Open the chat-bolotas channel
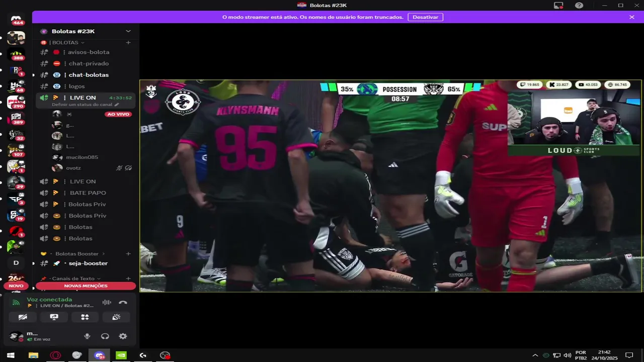Viewport: 644px width, 362px height. pos(85,75)
